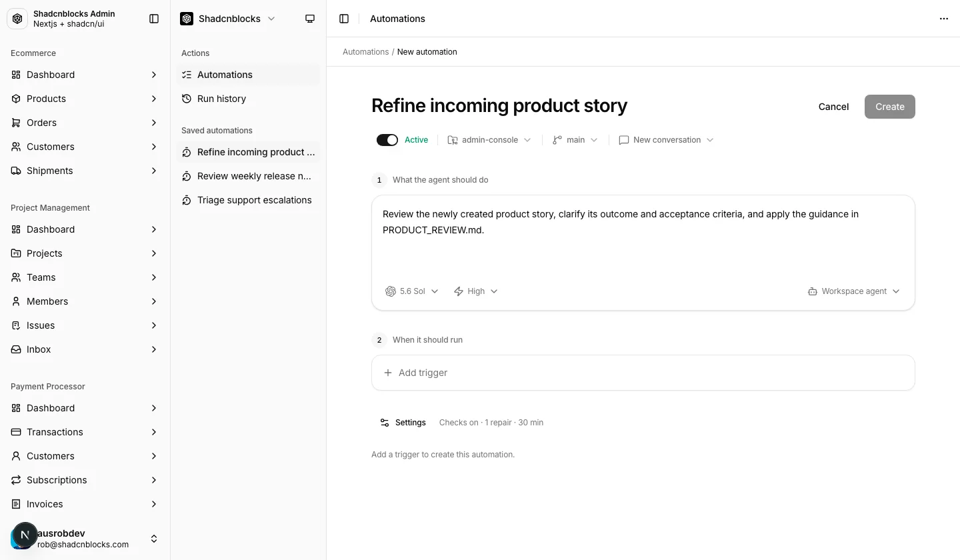Click the Cancel button
Viewport: 960px width, 560px height.
tap(833, 107)
